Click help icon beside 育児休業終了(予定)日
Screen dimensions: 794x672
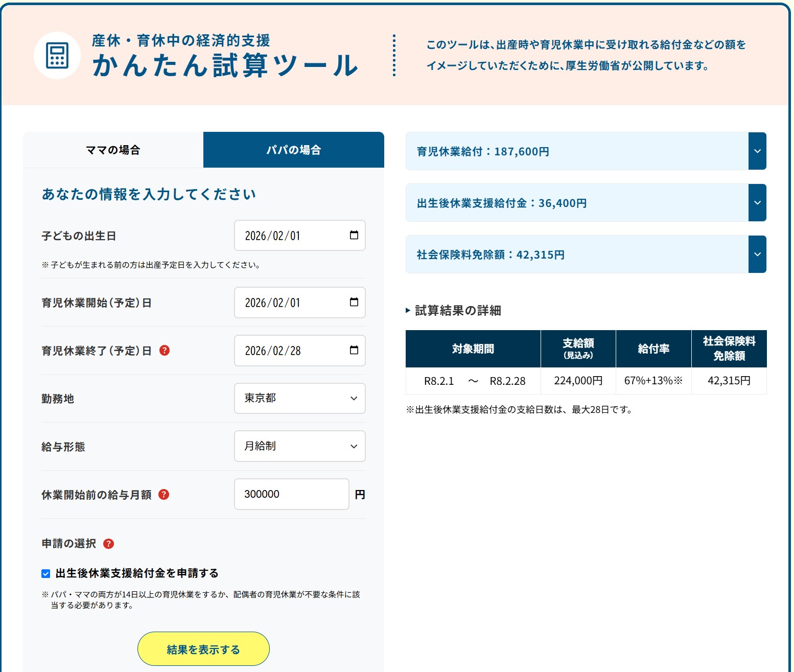165,351
